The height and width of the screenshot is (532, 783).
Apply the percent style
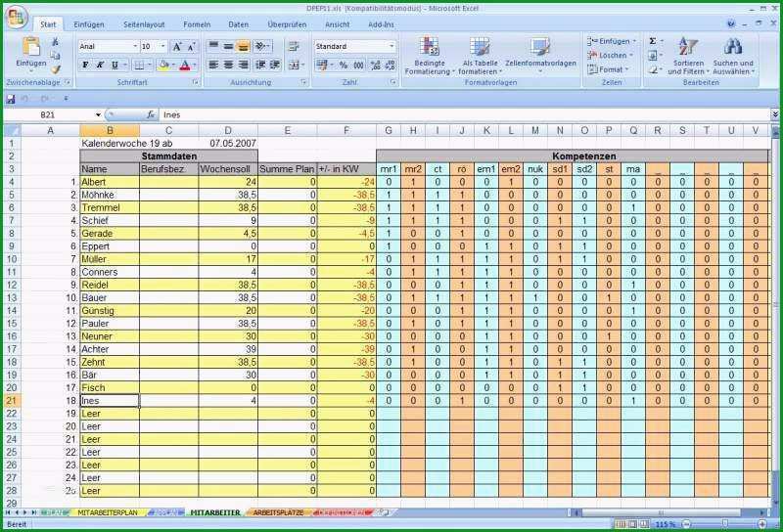pyautogui.click(x=344, y=65)
